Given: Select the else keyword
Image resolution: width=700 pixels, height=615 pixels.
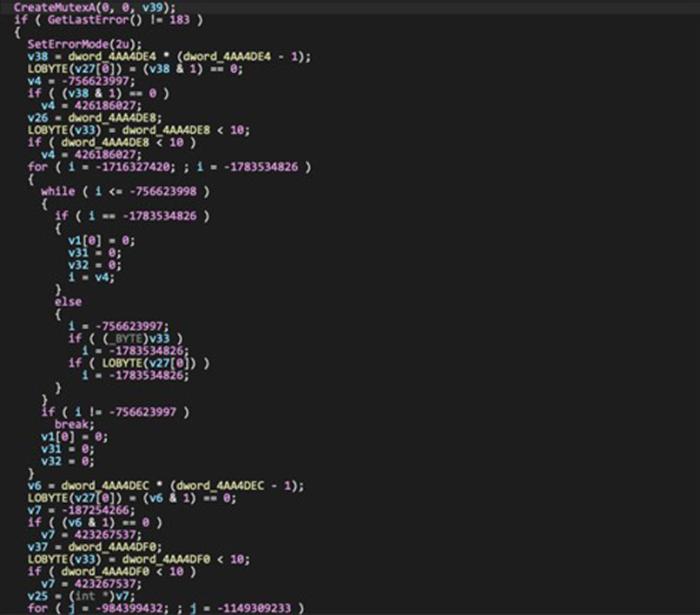Looking at the screenshot, I should tap(68, 301).
